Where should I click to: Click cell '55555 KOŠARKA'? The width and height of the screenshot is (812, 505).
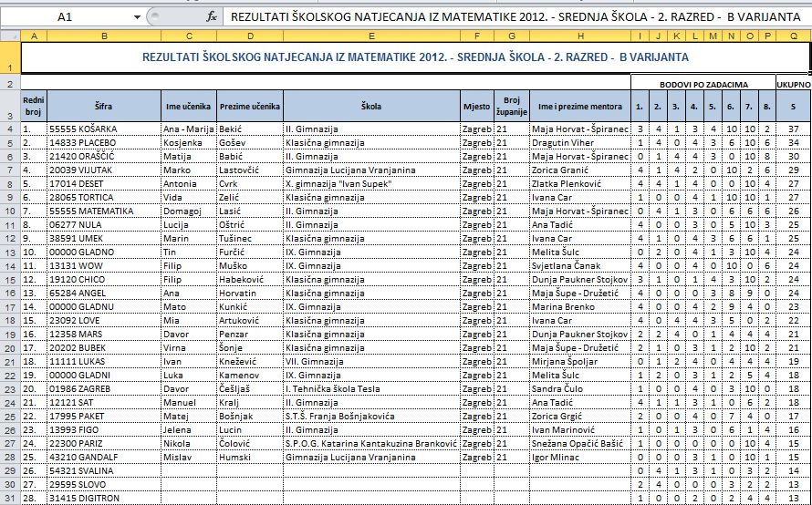point(104,129)
